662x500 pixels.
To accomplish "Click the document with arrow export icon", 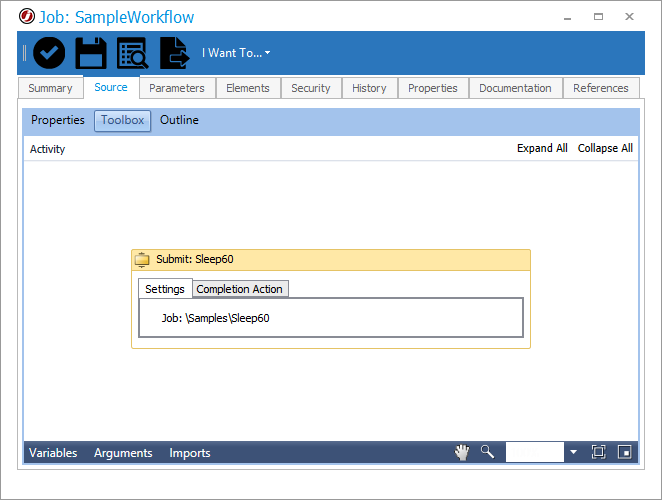I will pos(175,53).
